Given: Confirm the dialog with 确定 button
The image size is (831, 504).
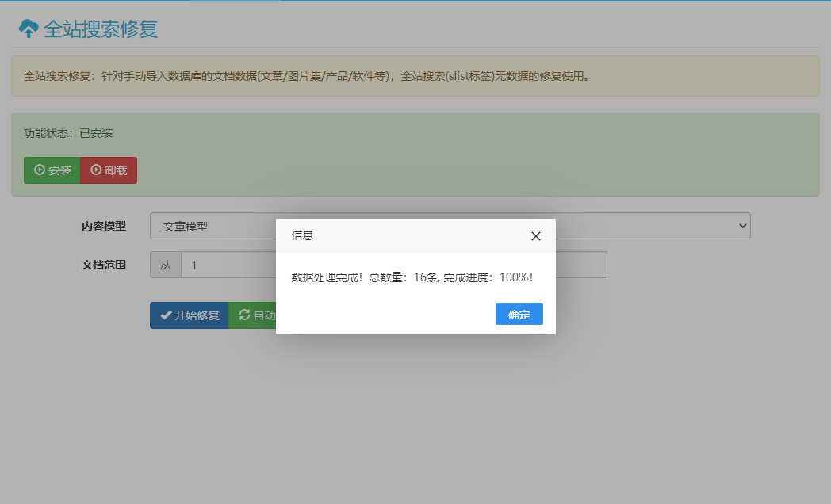Looking at the screenshot, I should 519,314.
